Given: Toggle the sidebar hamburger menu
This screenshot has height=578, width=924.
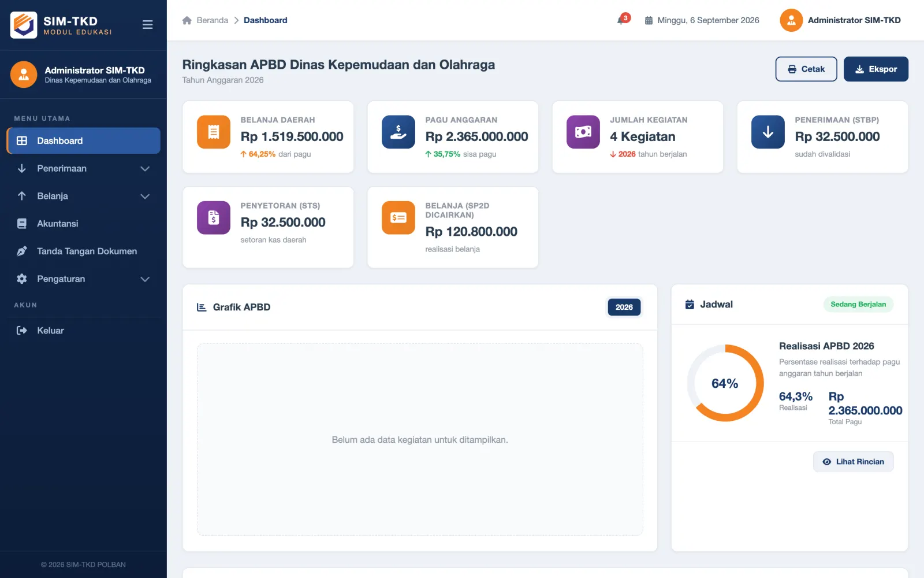Looking at the screenshot, I should click(147, 25).
